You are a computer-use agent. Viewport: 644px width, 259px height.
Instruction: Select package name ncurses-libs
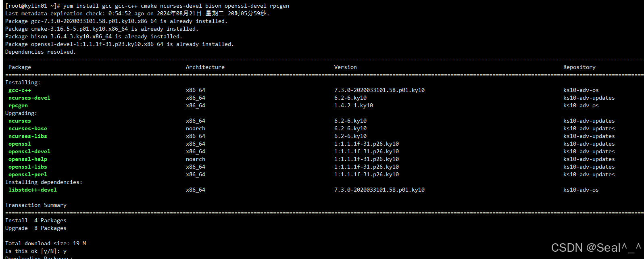click(x=28, y=136)
